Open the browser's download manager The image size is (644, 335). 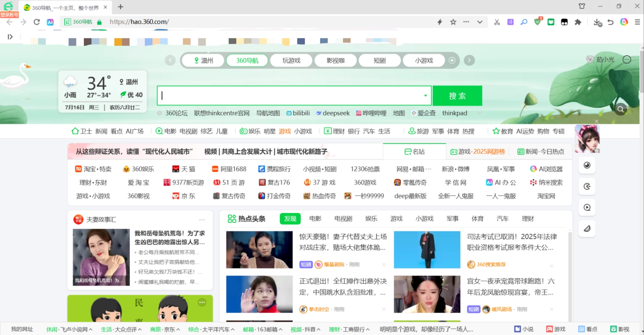tap(598, 22)
